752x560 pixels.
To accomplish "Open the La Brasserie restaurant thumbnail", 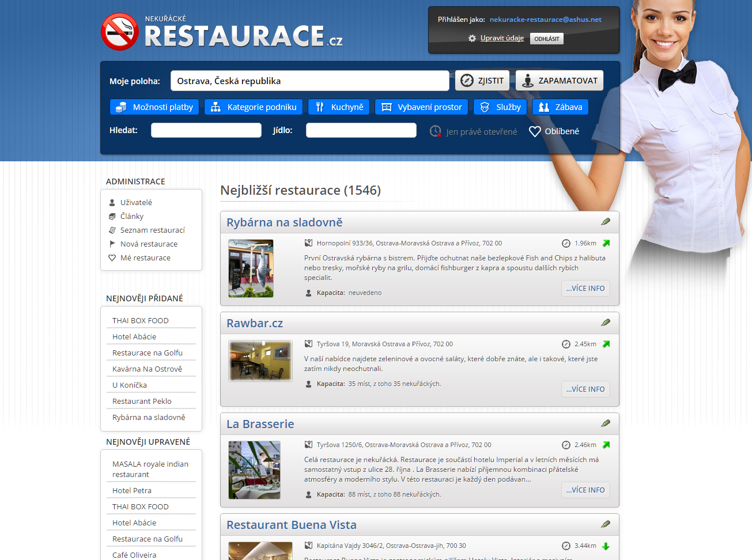I will click(x=254, y=470).
